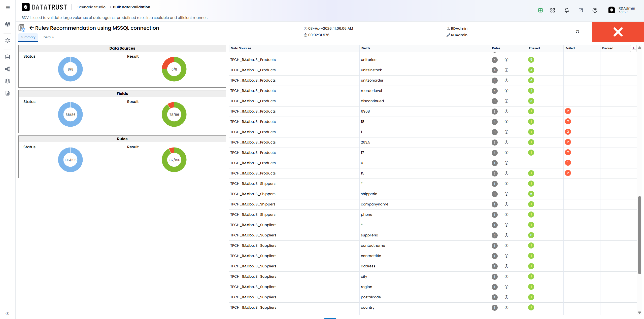Screen dimensions: 644x319
Task: Click the run timestamp 08-Apr-2026
Action: (x=331, y=28)
